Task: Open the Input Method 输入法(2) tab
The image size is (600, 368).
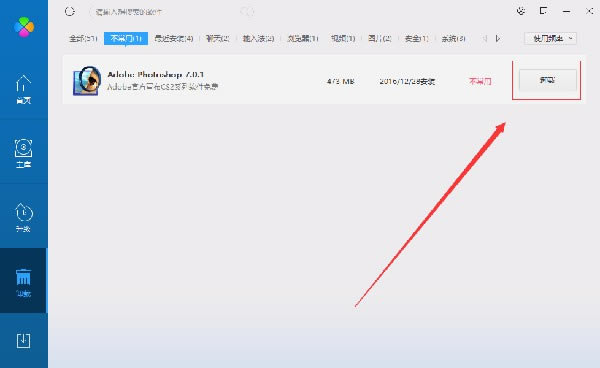Action: point(258,39)
